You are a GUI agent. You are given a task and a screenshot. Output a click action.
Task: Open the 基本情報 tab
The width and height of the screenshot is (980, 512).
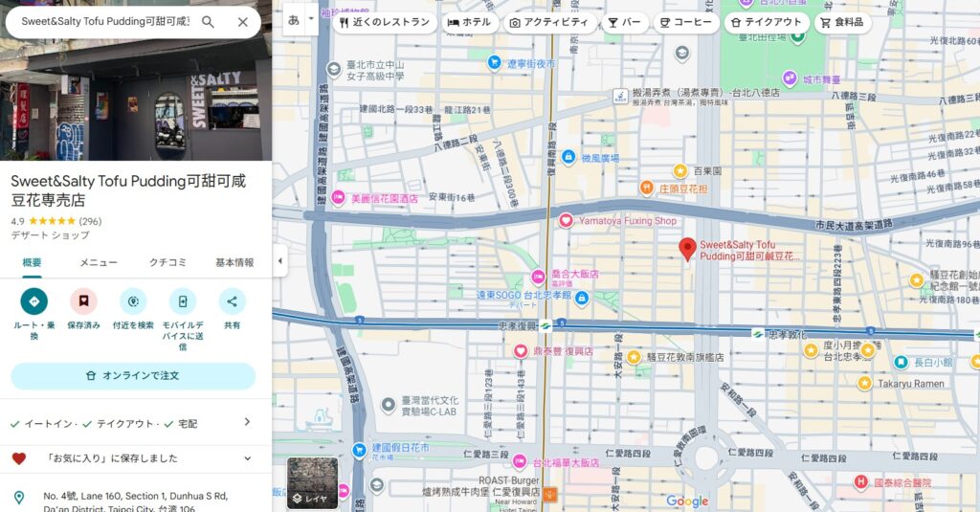coord(234,262)
